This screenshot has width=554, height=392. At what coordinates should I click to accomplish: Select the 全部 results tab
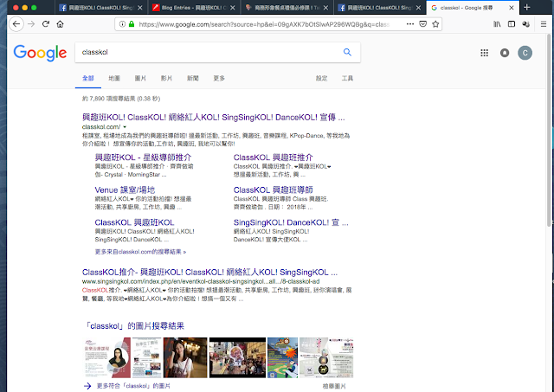click(88, 79)
